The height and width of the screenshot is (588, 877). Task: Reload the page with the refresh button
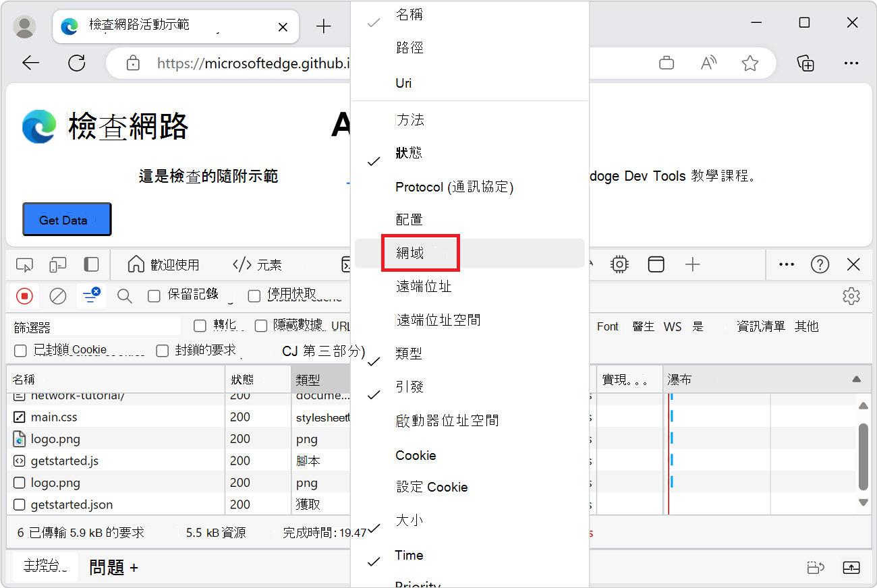[76, 63]
